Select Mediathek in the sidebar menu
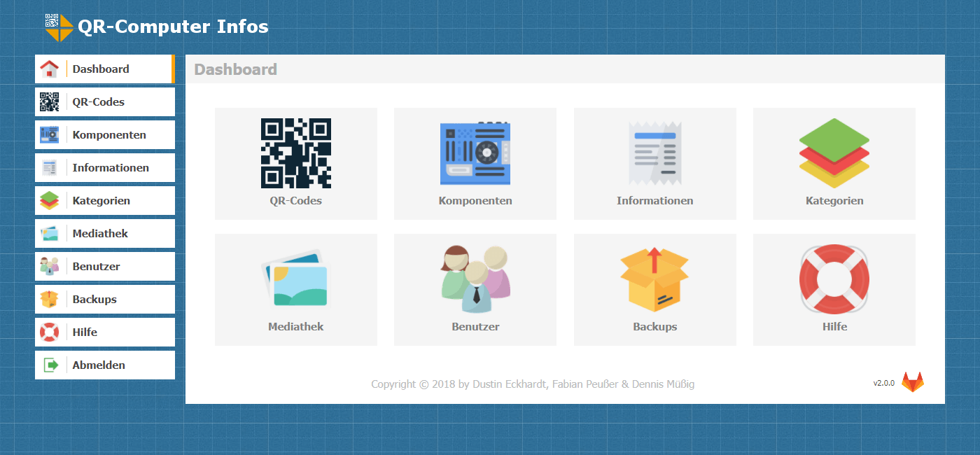The height and width of the screenshot is (455, 980). coord(105,234)
